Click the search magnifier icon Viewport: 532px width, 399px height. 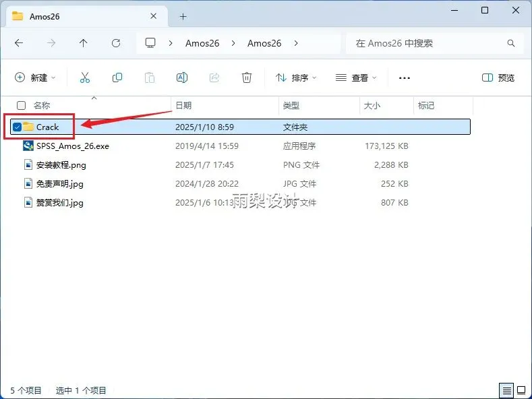511,43
